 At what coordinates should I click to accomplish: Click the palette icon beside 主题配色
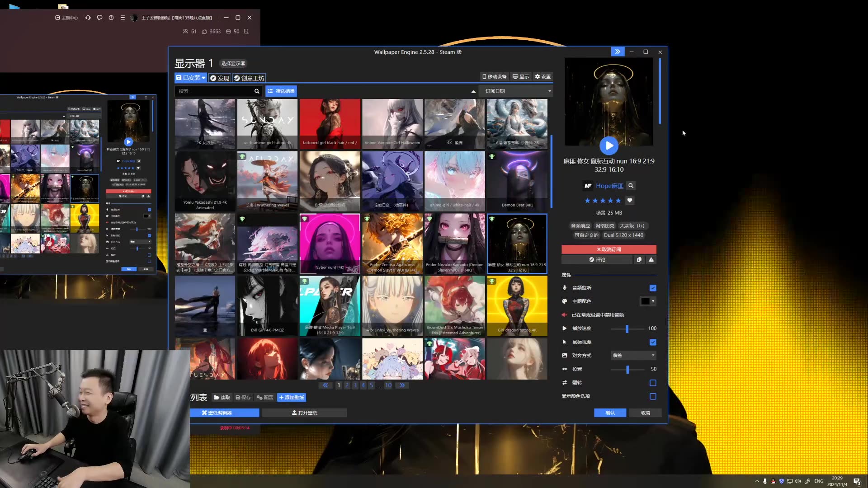[564, 301]
